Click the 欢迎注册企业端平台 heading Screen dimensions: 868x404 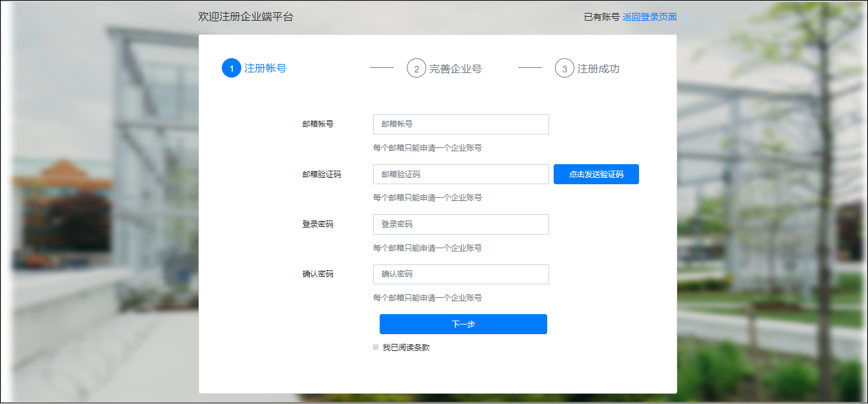[246, 17]
